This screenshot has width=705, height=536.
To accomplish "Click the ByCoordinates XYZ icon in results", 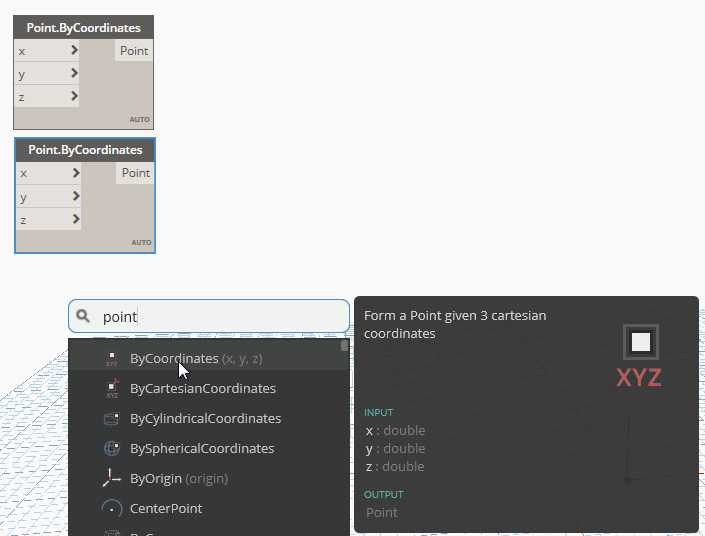I will (x=111, y=358).
